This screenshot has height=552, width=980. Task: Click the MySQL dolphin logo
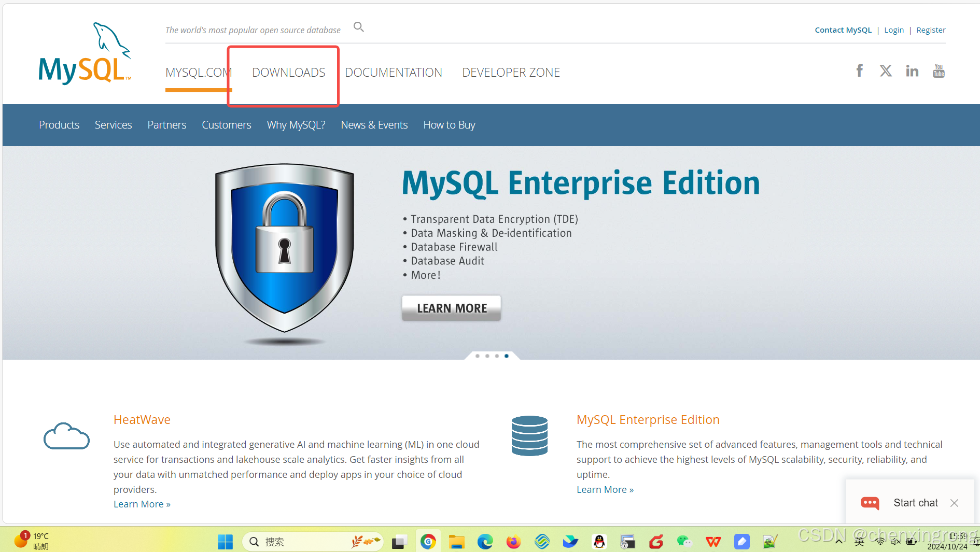(x=85, y=53)
